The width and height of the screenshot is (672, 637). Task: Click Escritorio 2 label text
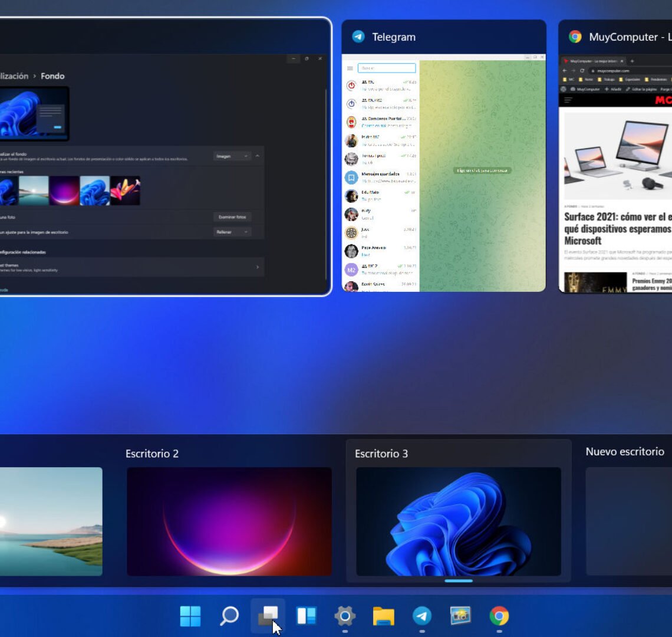[x=151, y=454]
